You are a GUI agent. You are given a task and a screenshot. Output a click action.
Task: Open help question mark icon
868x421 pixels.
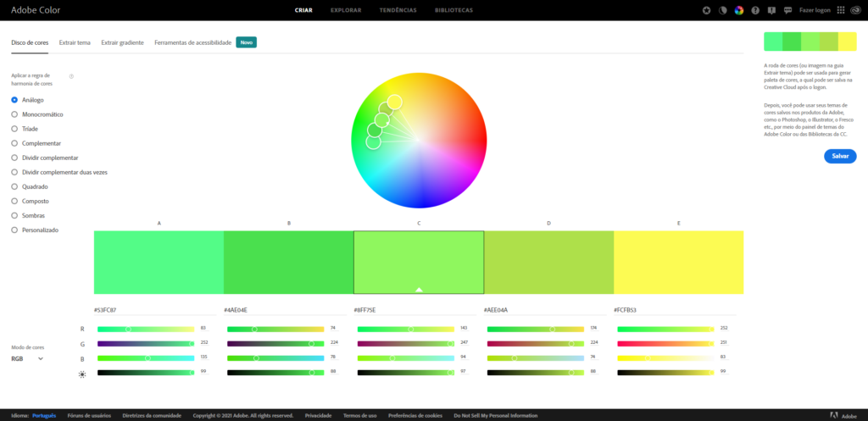(x=755, y=10)
